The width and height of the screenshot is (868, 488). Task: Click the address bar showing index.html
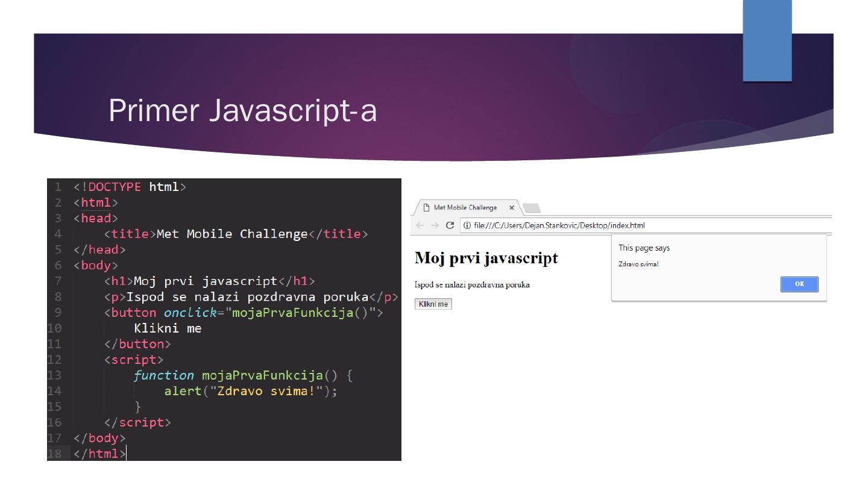645,225
